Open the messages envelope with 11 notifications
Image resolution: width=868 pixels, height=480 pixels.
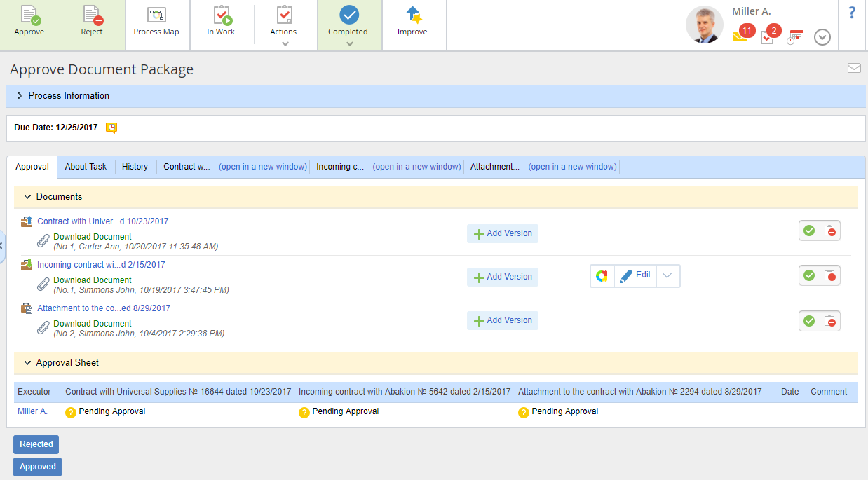(x=740, y=36)
